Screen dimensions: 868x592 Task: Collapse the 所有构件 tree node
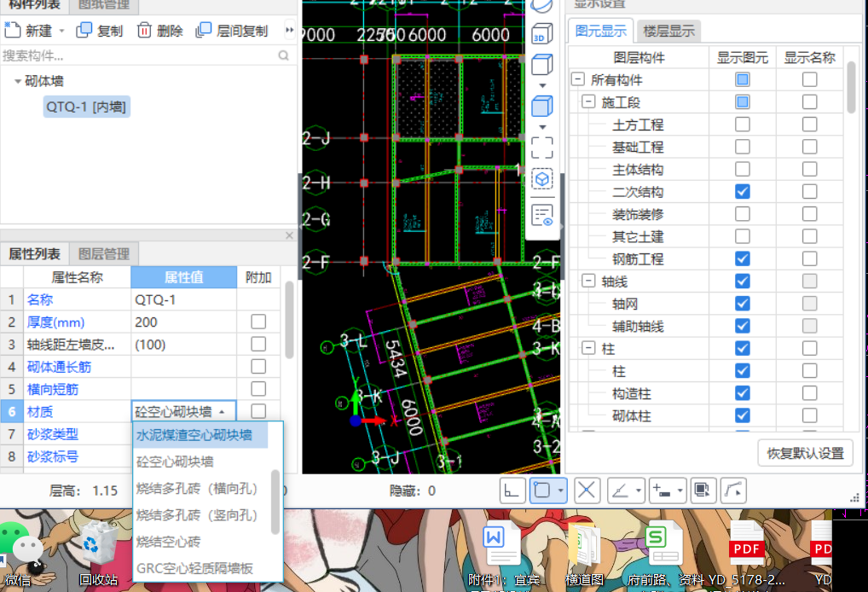578,79
